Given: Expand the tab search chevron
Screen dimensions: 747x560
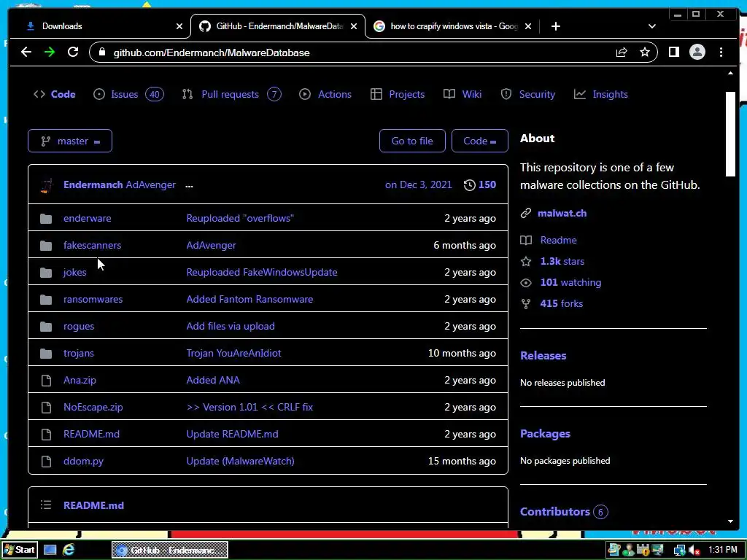Looking at the screenshot, I should pyautogui.click(x=651, y=26).
